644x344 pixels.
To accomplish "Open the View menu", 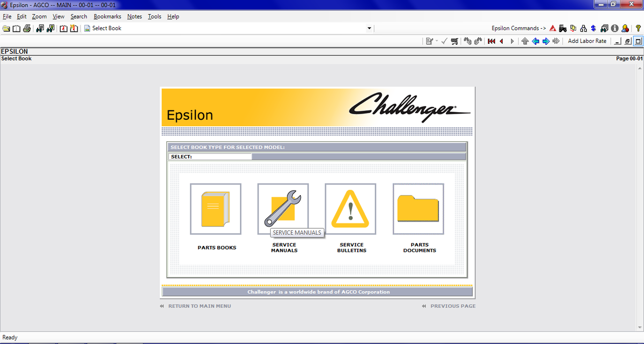I will click(58, 17).
